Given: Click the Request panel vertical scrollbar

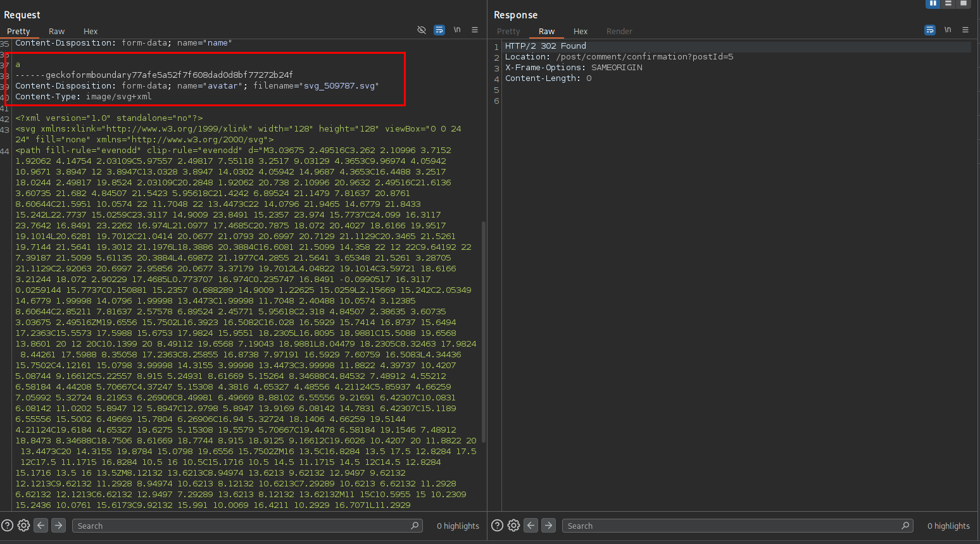Looking at the screenshot, I should (x=484, y=329).
